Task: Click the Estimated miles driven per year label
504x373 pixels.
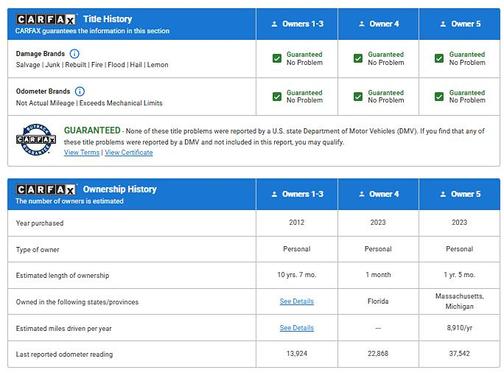Action: pos(64,328)
